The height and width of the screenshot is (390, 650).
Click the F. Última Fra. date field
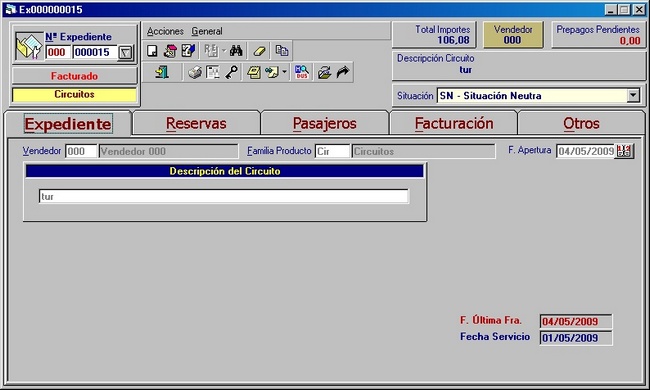pos(576,321)
